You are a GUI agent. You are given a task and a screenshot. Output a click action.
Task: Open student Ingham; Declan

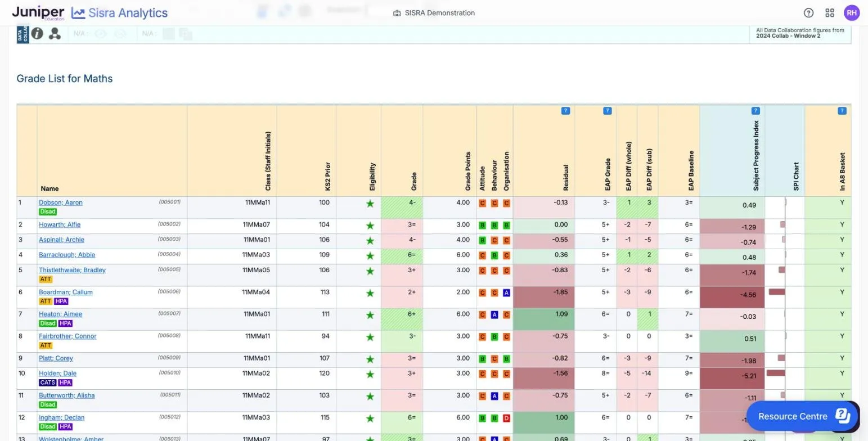[61, 418]
